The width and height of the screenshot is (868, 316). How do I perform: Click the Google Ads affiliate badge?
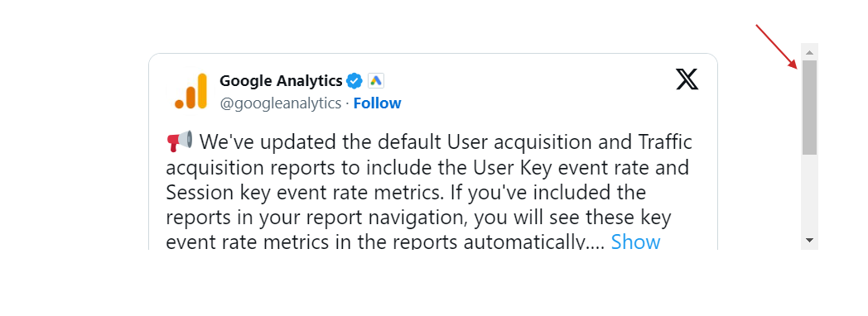376,81
